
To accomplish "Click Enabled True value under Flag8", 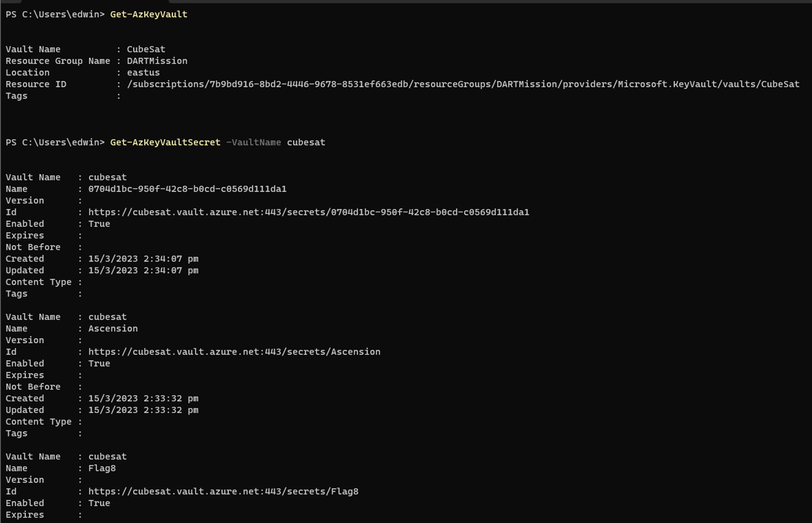I will tap(99, 503).
